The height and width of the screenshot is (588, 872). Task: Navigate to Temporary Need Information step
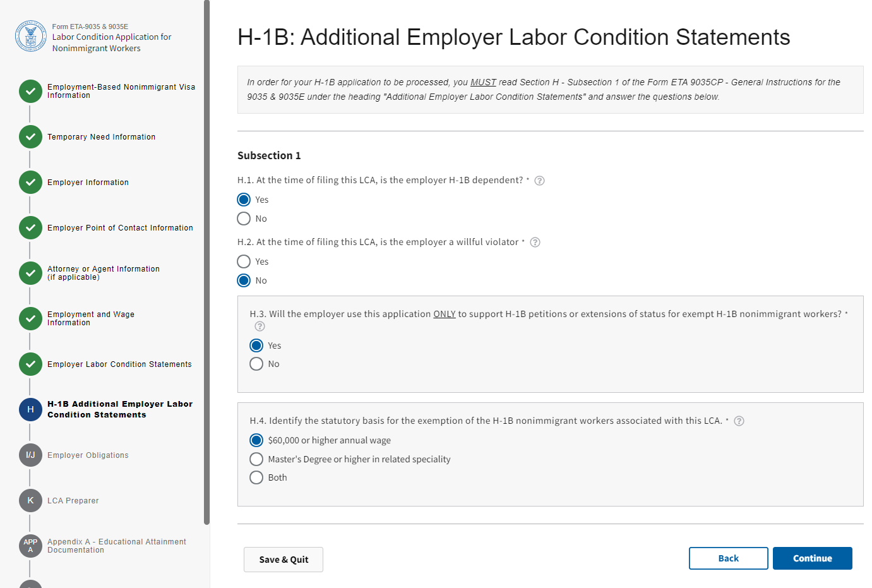pos(101,137)
